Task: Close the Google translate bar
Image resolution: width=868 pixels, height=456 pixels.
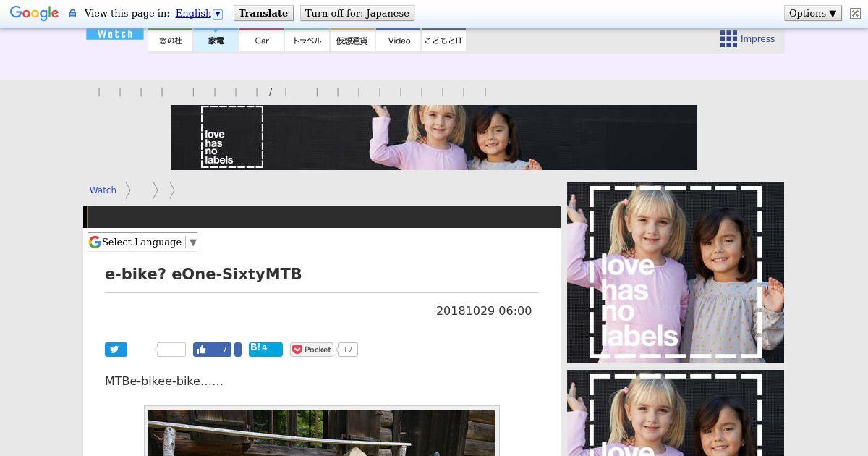Action: point(855,13)
